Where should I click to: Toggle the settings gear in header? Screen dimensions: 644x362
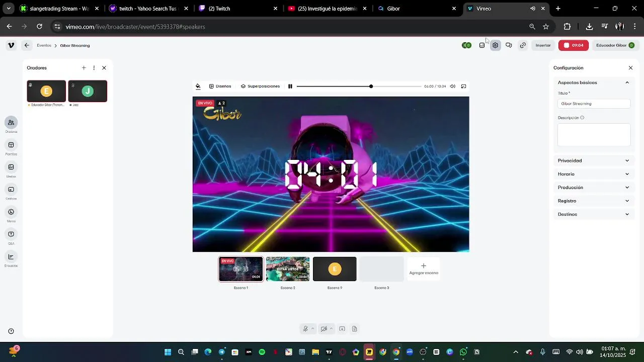click(x=496, y=45)
